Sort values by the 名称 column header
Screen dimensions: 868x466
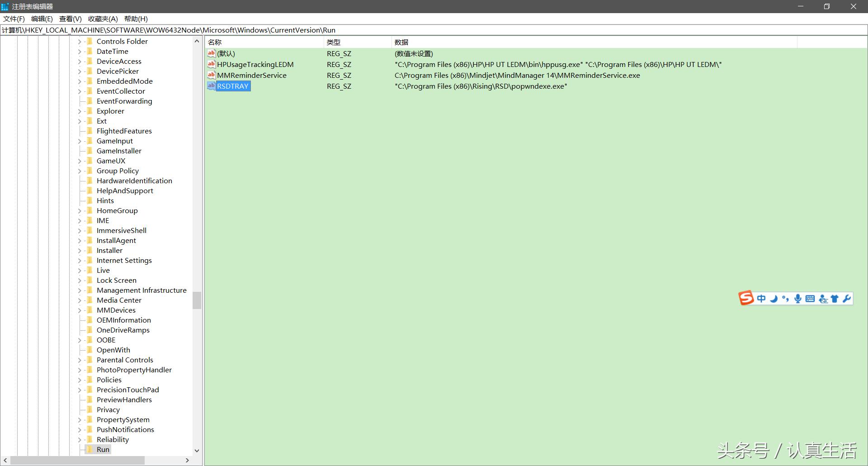coord(265,42)
